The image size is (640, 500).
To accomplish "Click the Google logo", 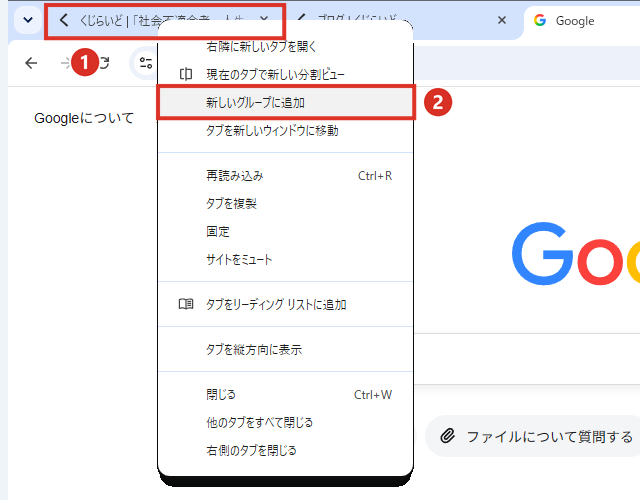I will click(576, 254).
